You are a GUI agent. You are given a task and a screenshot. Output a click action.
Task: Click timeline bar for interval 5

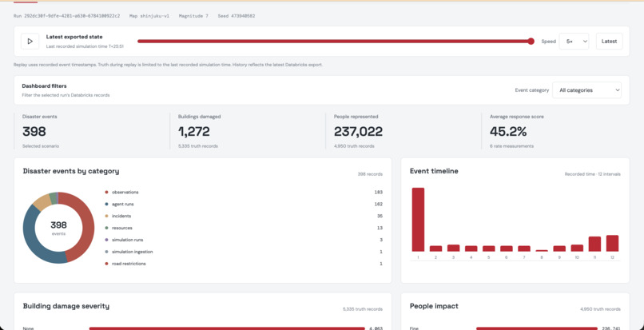click(x=488, y=248)
